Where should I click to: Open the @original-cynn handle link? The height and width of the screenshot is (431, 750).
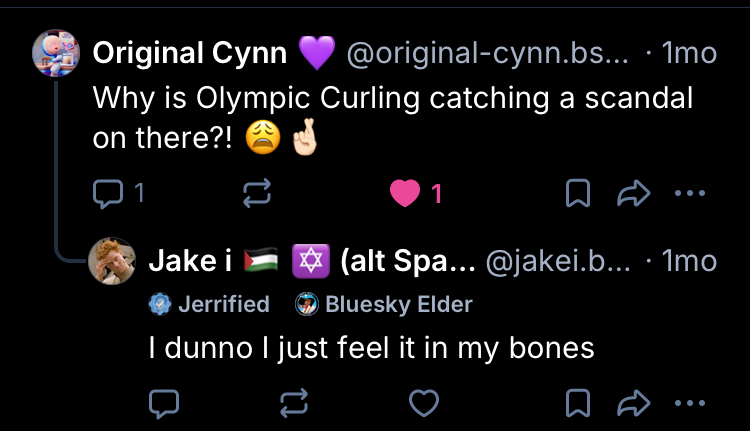(488, 54)
